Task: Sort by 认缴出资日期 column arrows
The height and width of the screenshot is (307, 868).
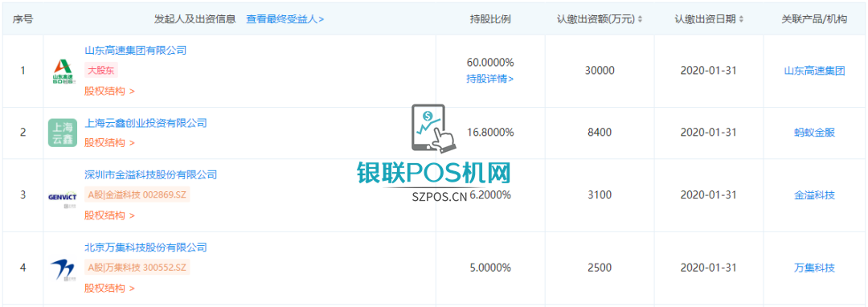Action: pos(741,19)
